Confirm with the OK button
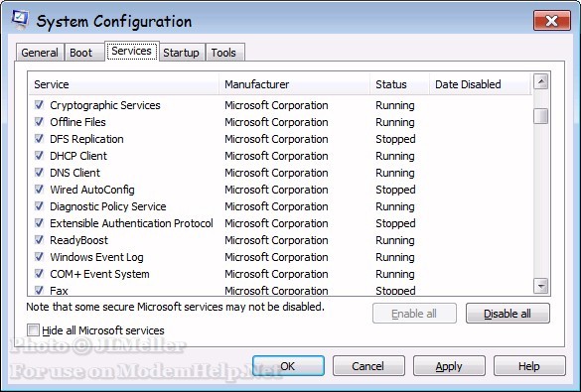 coord(288,366)
